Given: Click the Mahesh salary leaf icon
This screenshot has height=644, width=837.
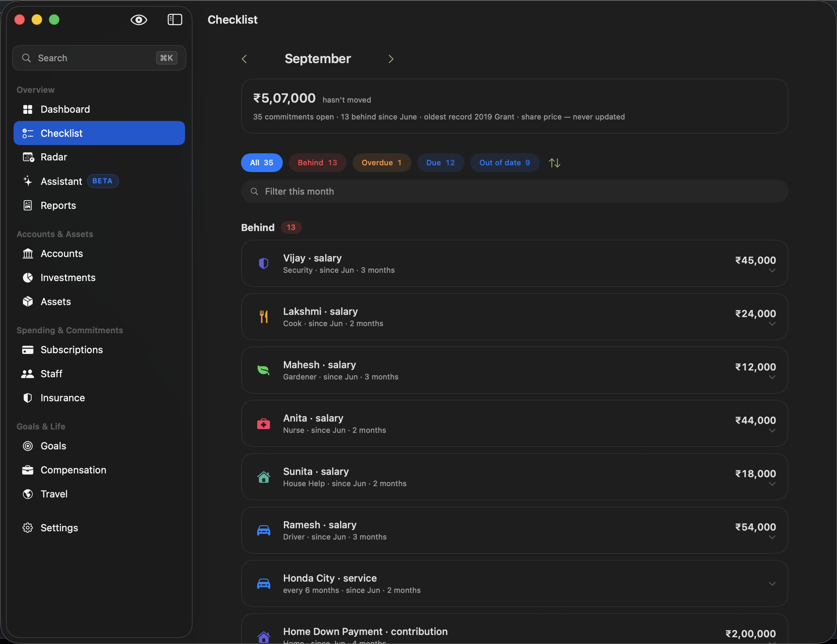Looking at the screenshot, I should pyautogui.click(x=264, y=370).
